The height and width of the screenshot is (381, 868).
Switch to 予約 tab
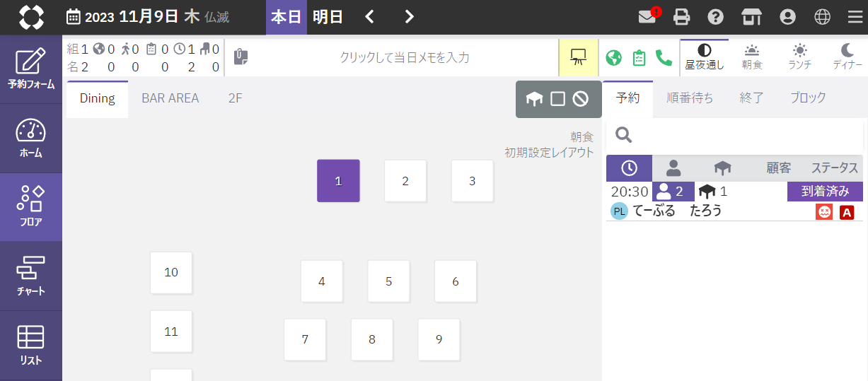628,99
